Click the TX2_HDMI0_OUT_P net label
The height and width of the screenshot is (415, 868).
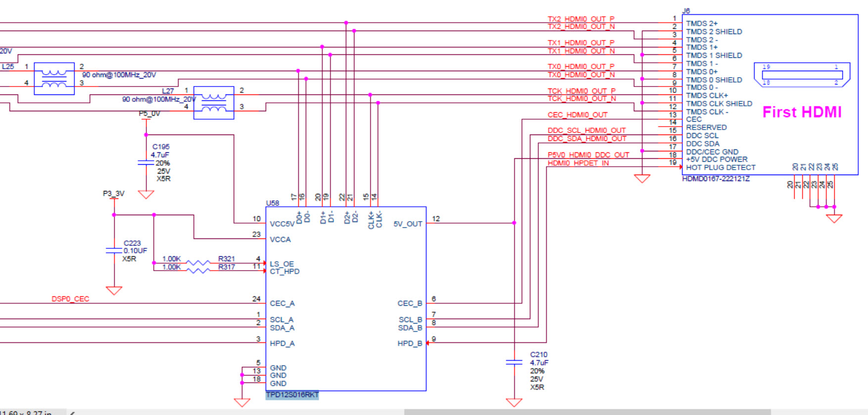(581, 19)
